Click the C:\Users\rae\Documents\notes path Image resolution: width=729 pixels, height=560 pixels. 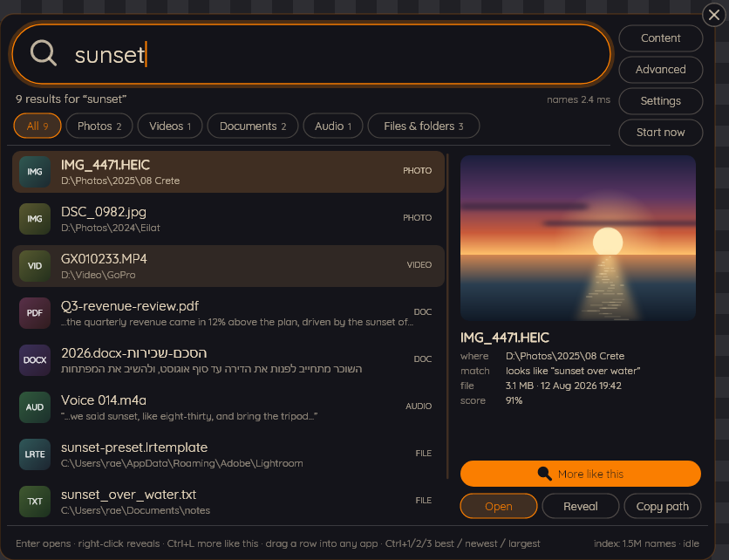pos(135,510)
